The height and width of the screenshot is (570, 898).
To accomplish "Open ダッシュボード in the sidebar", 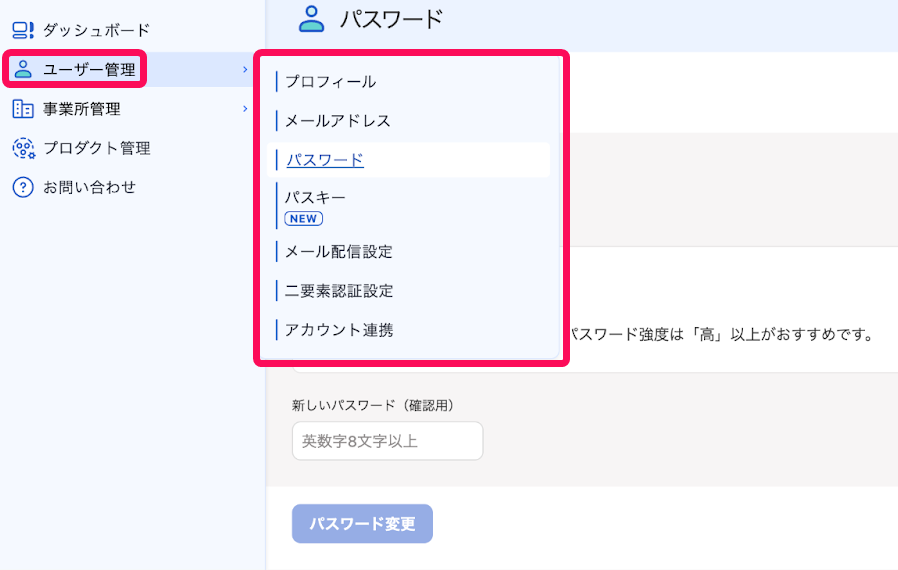I will (96, 30).
